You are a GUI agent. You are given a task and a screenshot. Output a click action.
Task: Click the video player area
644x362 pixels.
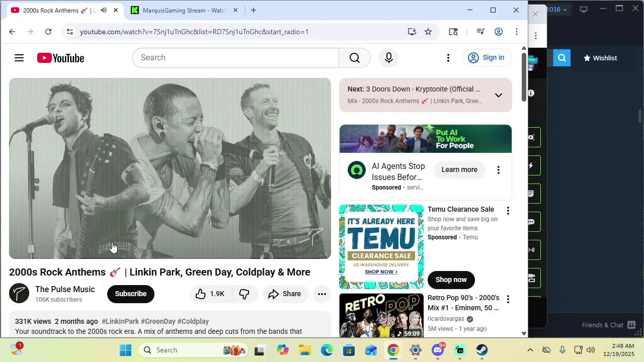(x=170, y=168)
